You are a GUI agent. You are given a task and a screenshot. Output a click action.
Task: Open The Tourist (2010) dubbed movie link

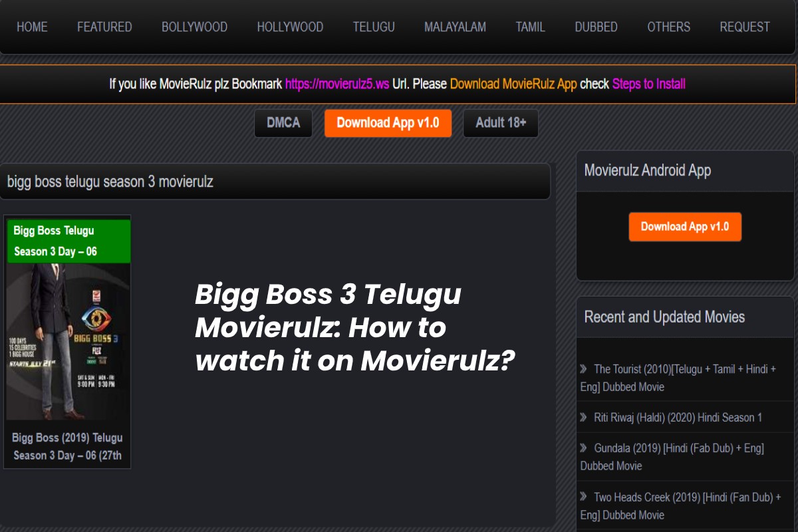tap(678, 378)
